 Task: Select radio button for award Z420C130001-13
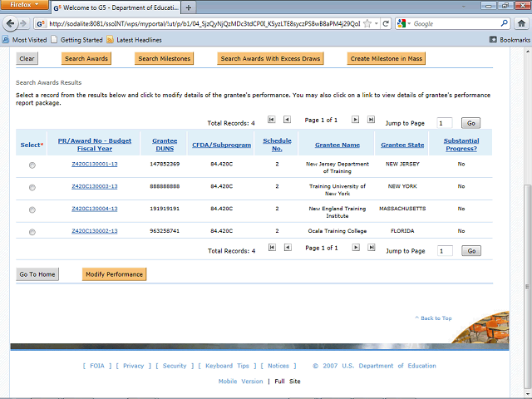pos(32,165)
